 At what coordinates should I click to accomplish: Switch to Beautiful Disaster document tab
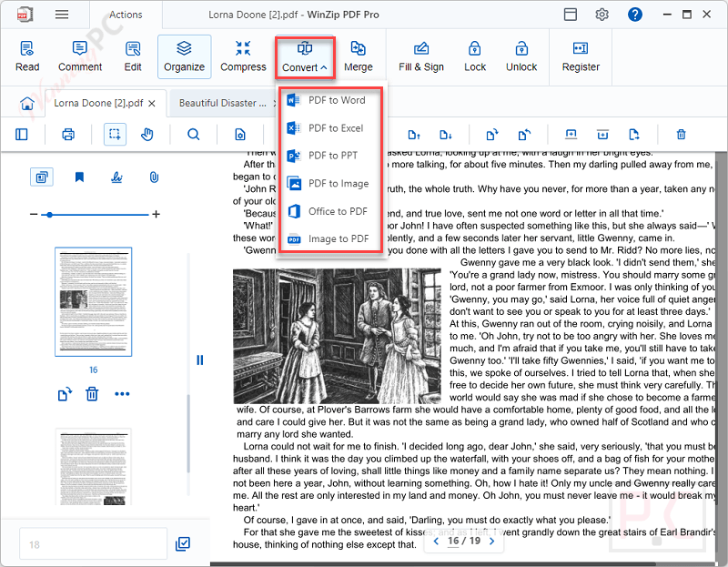pyautogui.click(x=221, y=104)
